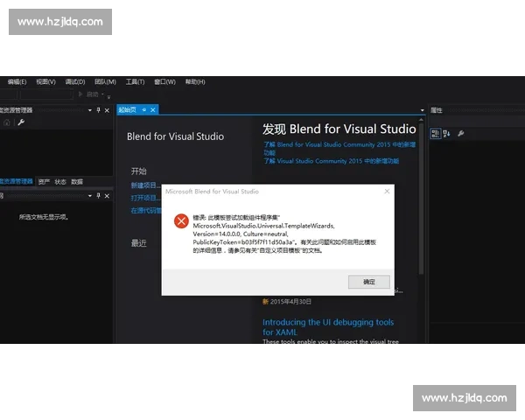525x420 pixels.
Task: Click the categorized view icon in properties panel
Action: point(435,134)
